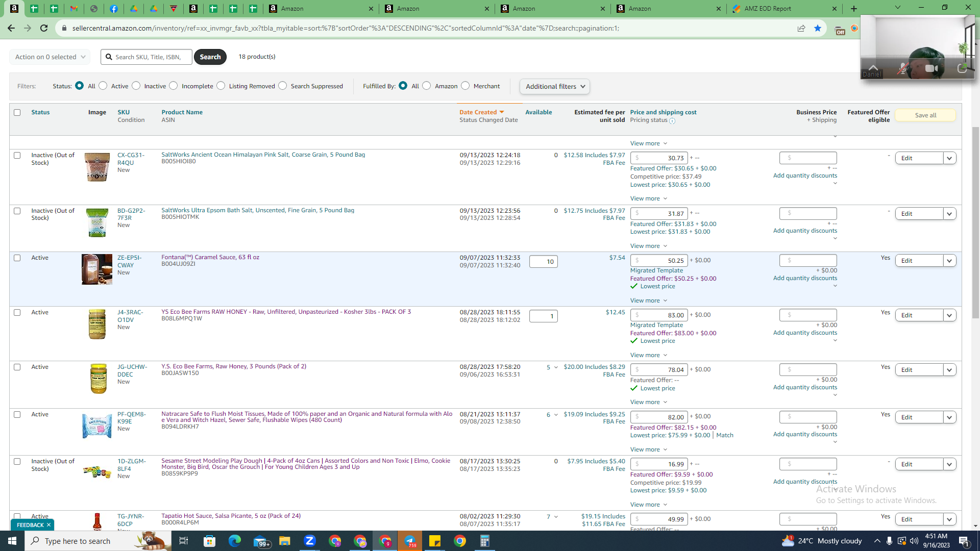
Task: Open Calculator from the taskbar
Action: 485,541
